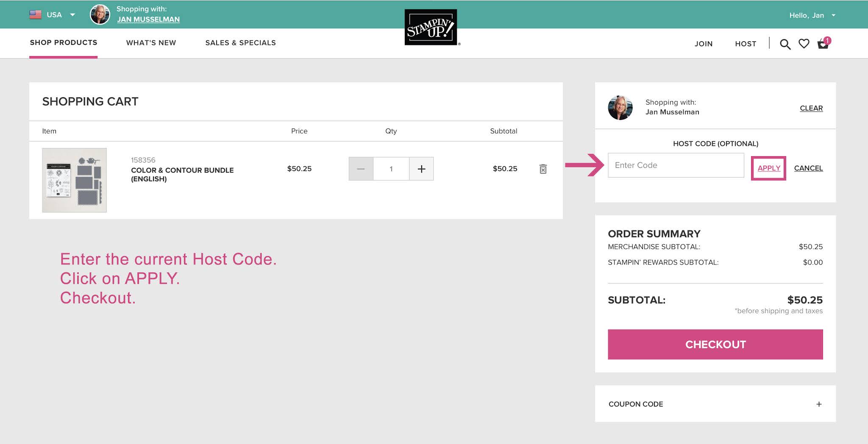Image resolution: width=868 pixels, height=444 pixels.
Task: View your wishlist hearts
Action: point(804,44)
